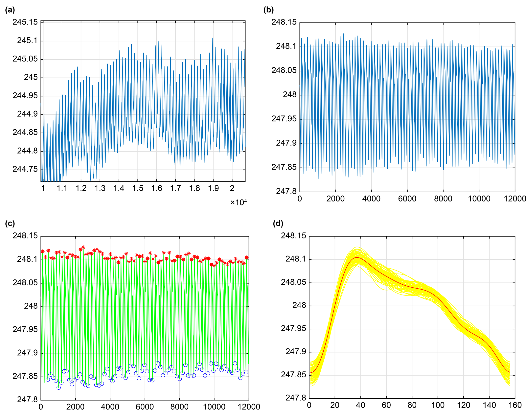The height and width of the screenshot is (416, 532).
Task: Click x-axis tick 1.9 in panel (a)
Action: point(213,188)
